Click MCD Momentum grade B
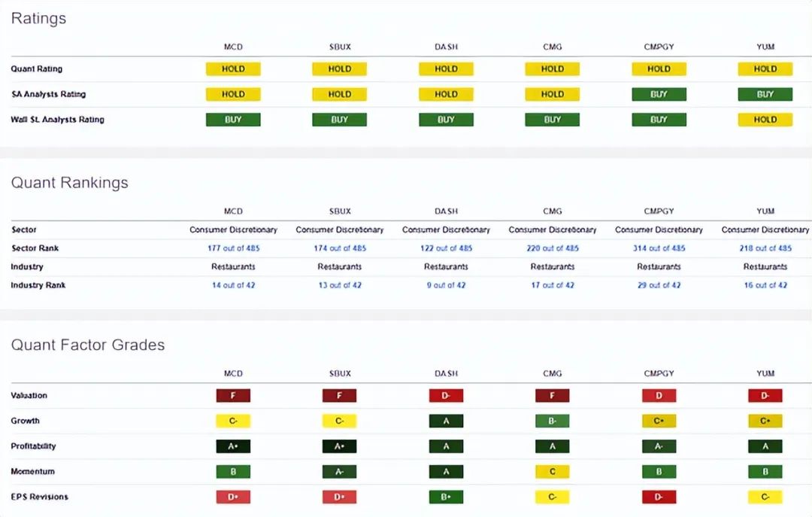The height and width of the screenshot is (517, 812). [x=233, y=472]
